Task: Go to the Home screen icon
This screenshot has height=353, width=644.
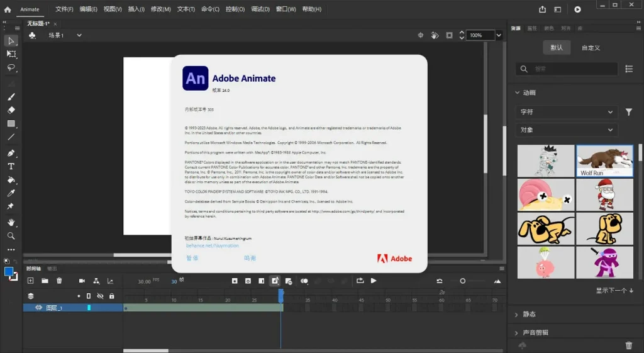Action: point(8,9)
